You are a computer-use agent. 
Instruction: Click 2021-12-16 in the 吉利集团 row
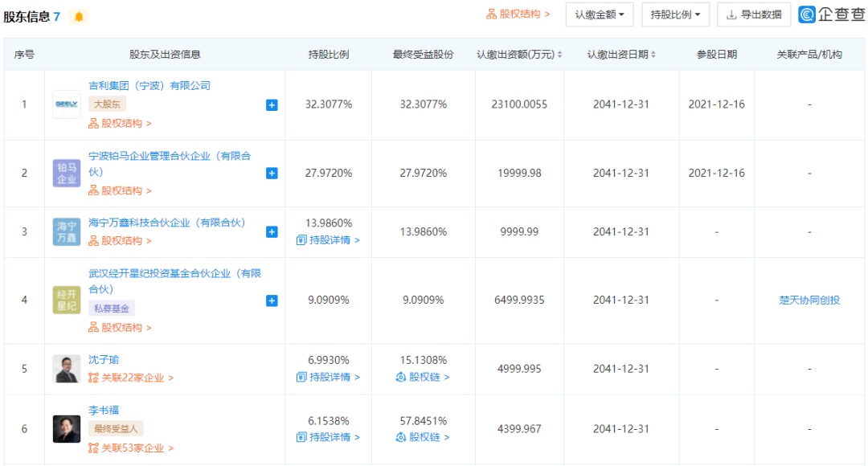click(716, 104)
